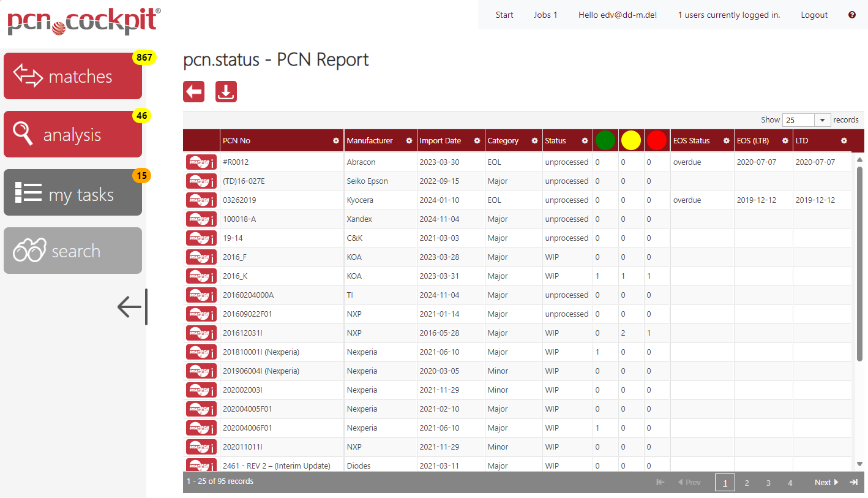The height and width of the screenshot is (498, 868).
Task: Open column settings gear on the Manufacturer column
Action: 410,140
